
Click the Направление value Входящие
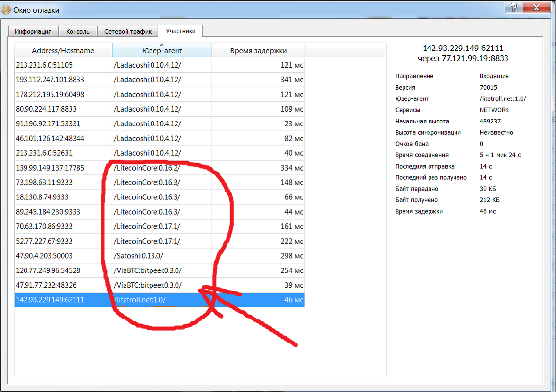(x=494, y=76)
